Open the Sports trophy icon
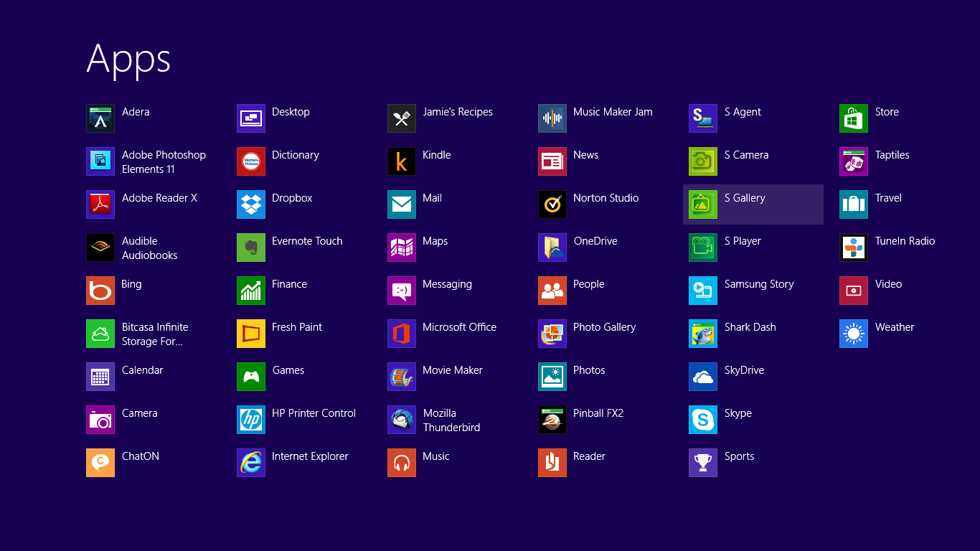Image resolution: width=980 pixels, height=551 pixels. (703, 463)
